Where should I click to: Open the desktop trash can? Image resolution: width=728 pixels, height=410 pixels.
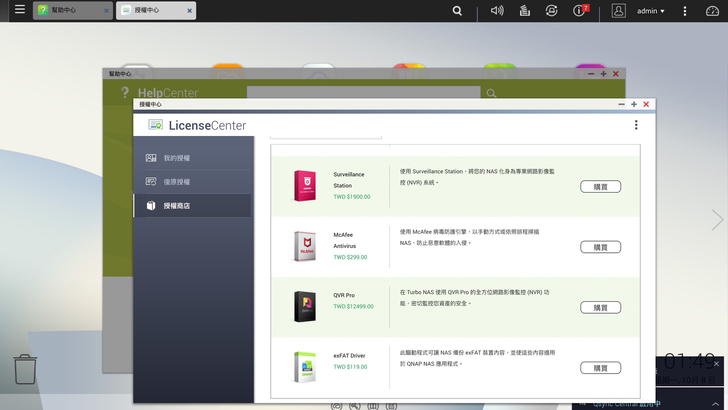tap(25, 371)
